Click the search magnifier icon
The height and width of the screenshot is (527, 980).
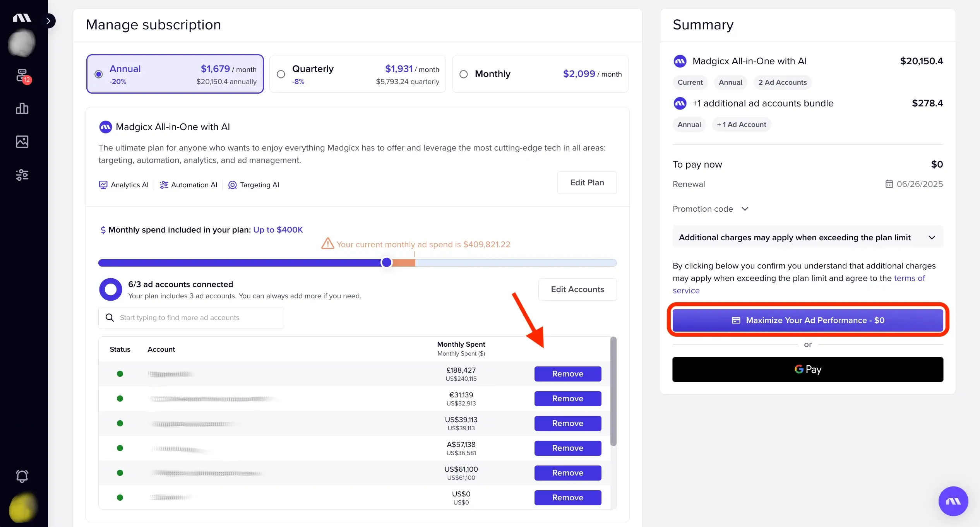click(x=110, y=318)
